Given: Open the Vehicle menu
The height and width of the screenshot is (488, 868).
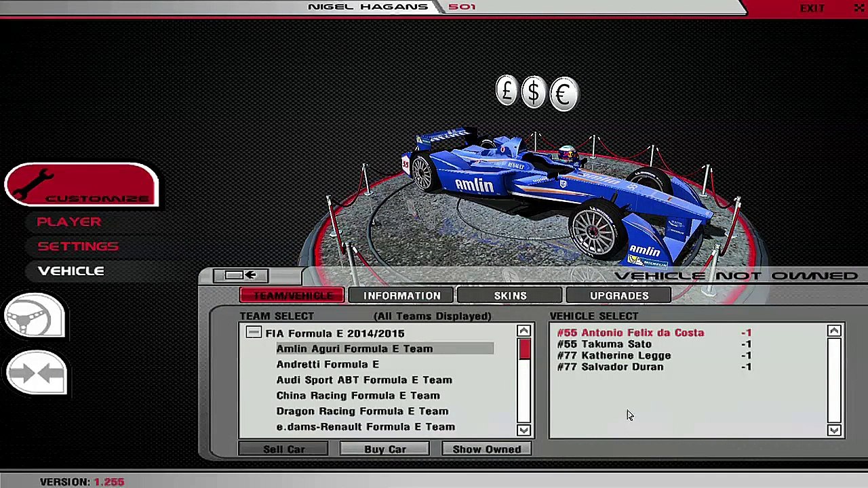Looking at the screenshot, I should click(x=71, y=270).
